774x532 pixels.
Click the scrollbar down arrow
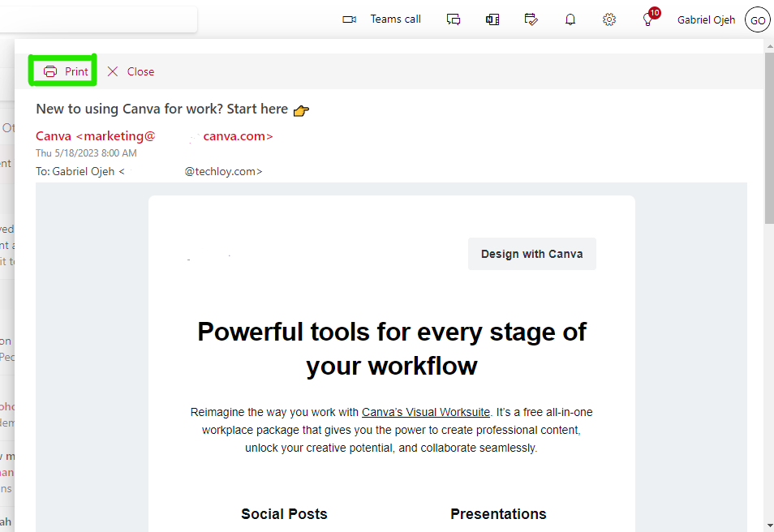click(769, 526)
